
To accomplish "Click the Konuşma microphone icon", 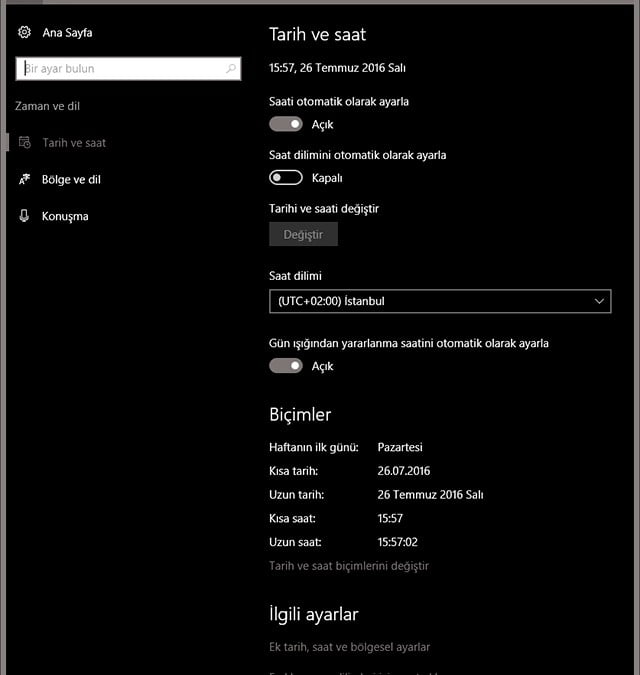I will pos(24,216).
